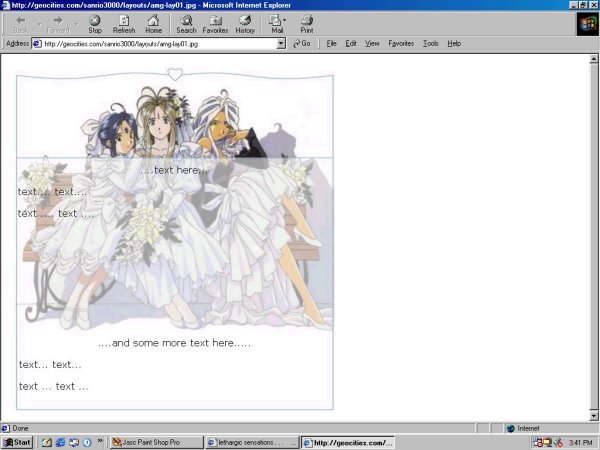Click the Back navigation arrow
The height and width of the screenshot is (450, 600).
coord(21,24)
